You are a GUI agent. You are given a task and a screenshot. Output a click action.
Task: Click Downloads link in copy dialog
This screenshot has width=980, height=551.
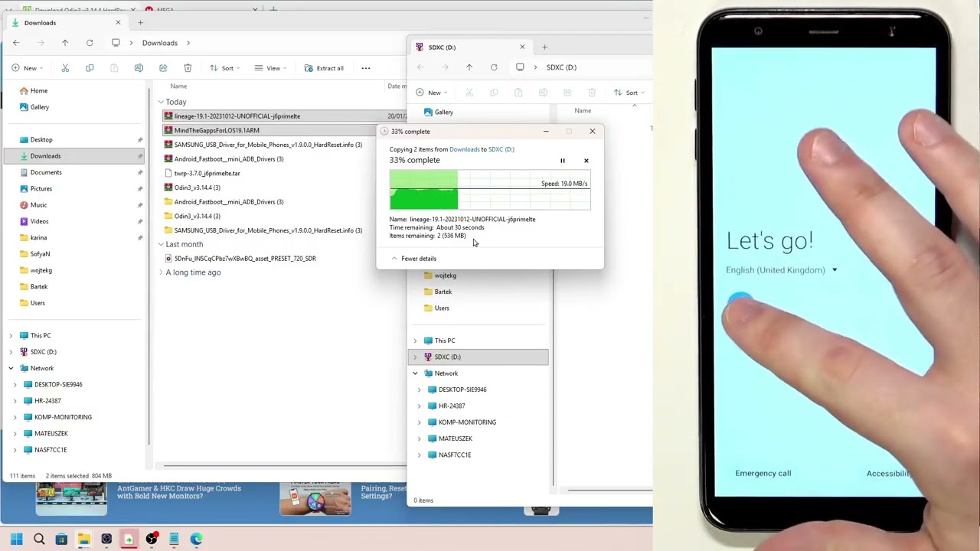(x=465, y=149)
